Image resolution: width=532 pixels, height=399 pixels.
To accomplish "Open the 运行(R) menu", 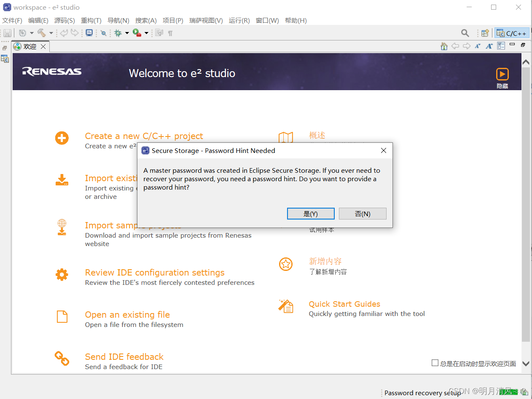I will 239,20.
